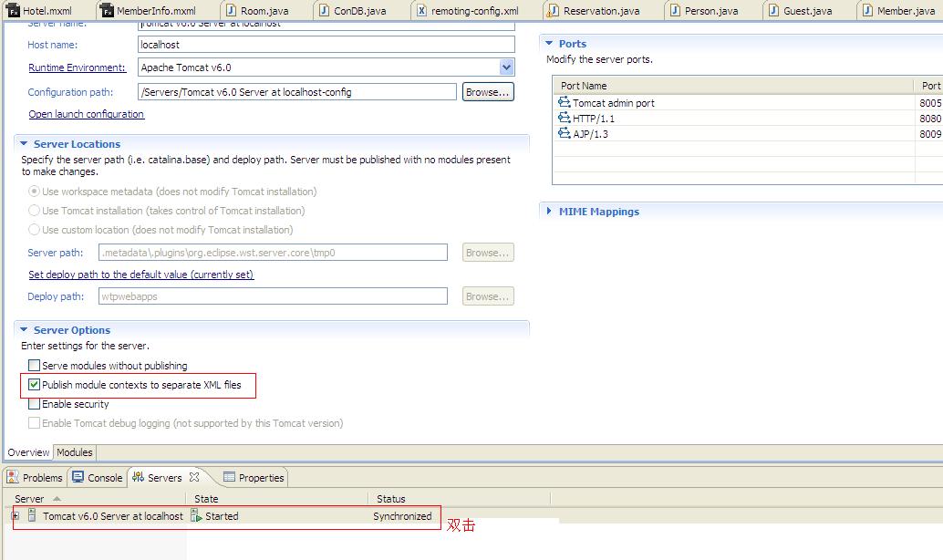Viewport: 943px width, 560px height.
Task: Select port value 8005 cell
Action: pos(929,103)
